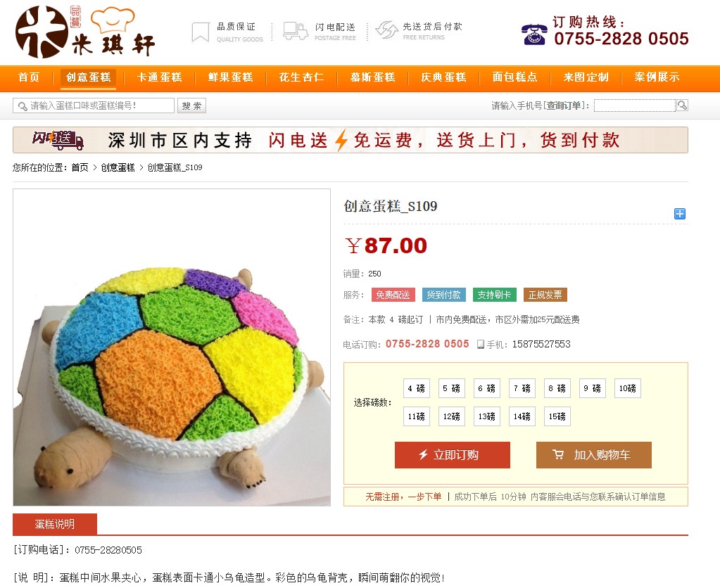Select the 4 磅 weight option

click(417, 388)
